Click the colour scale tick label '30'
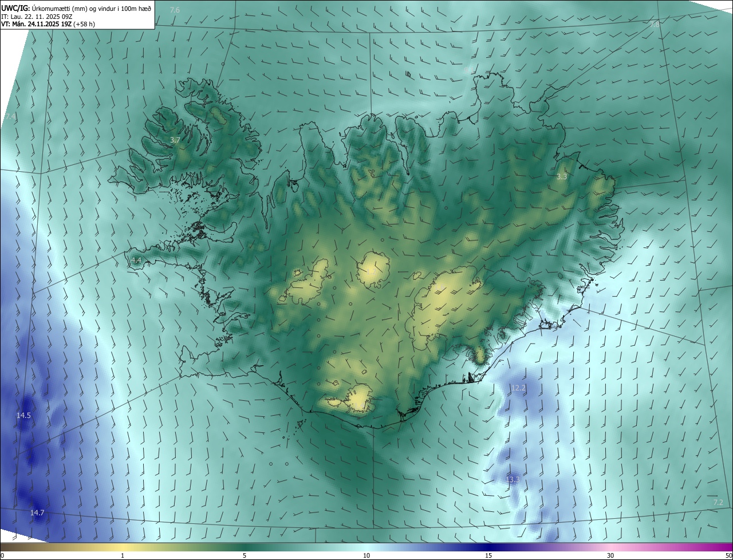The width and height of the screenshot is (733, 560). pos(610,555)
